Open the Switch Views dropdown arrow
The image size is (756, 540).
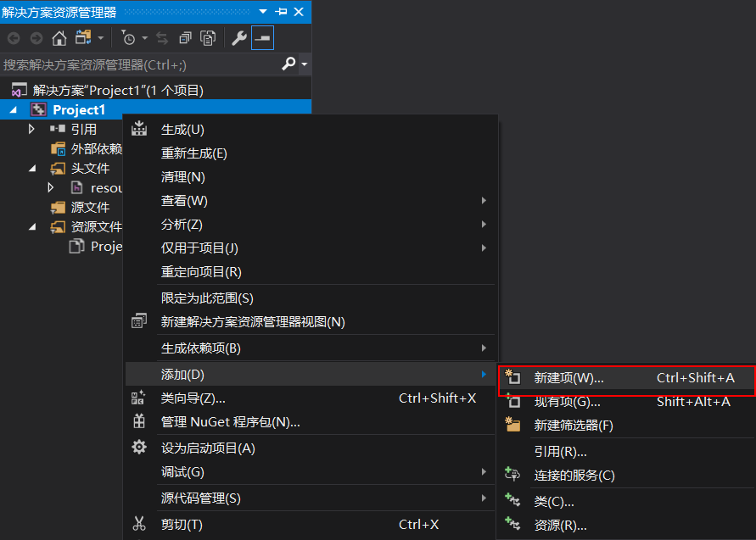coord(100,38)
